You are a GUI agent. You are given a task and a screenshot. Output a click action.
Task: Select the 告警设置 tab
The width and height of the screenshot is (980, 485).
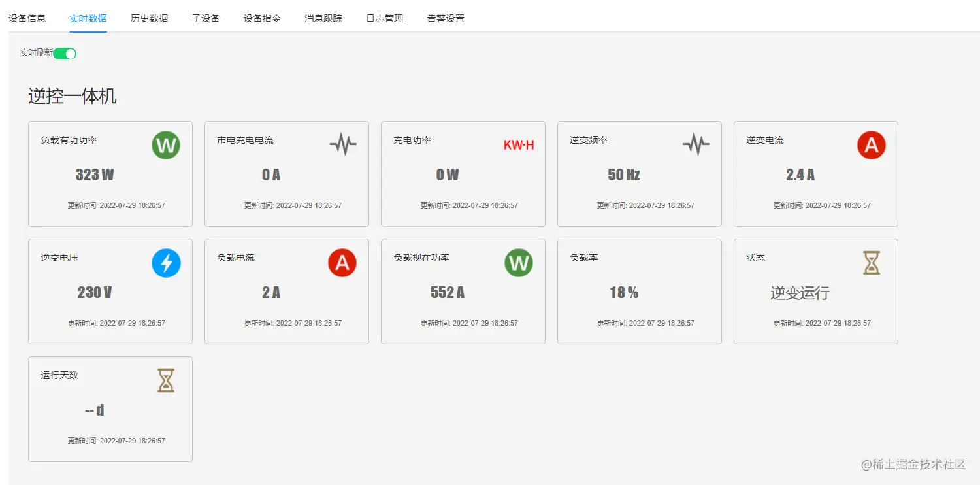pyautogui.click(x=446, y=18)
